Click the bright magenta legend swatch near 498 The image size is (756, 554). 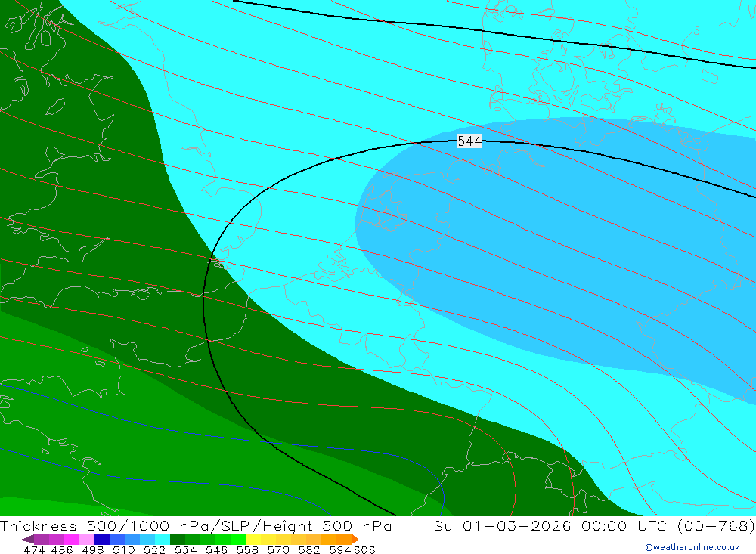(x=72, y=539)
